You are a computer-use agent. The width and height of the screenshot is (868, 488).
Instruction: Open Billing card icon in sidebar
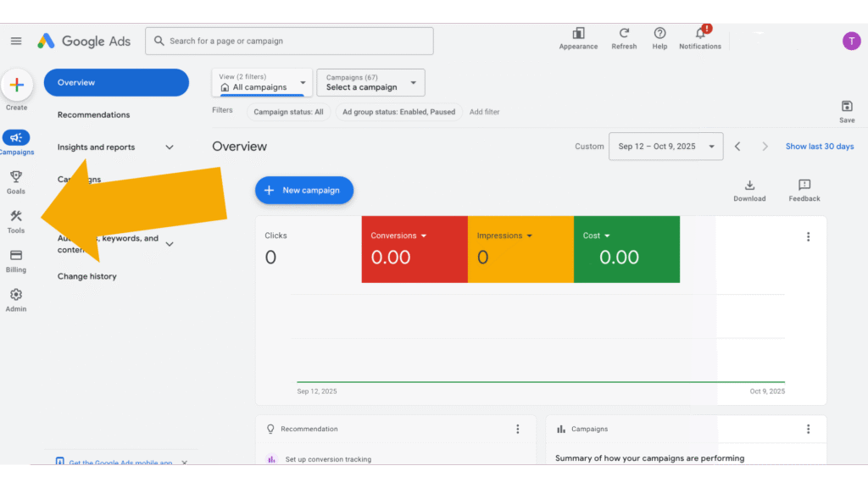tap(16, 256)
